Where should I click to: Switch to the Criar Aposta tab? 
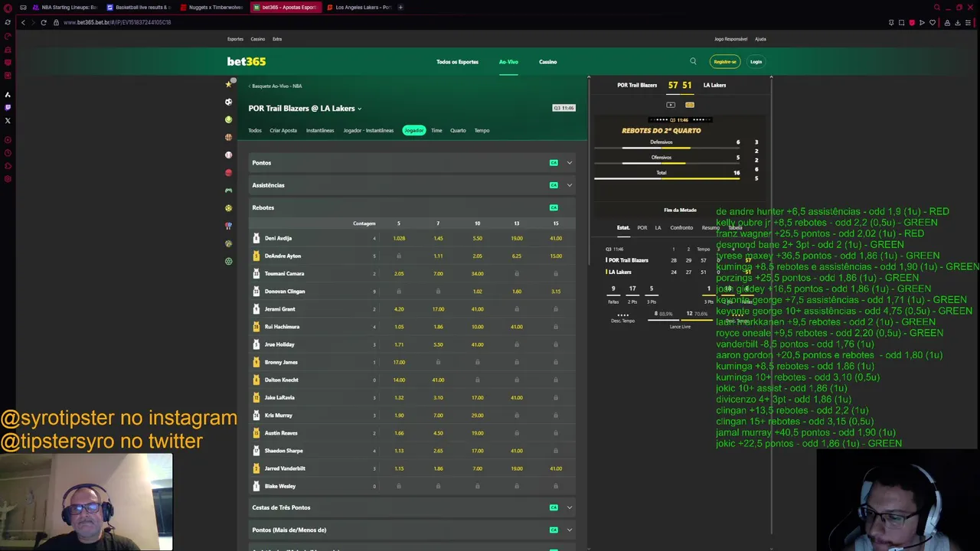pyautogui.click(x=283, y=130)
